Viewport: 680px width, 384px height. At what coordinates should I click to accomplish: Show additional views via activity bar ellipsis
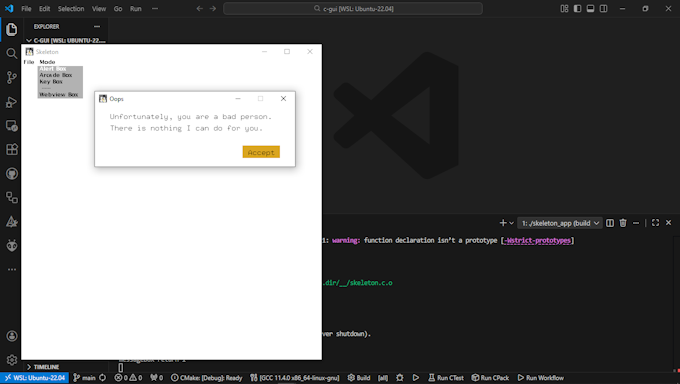pos(12,269)
